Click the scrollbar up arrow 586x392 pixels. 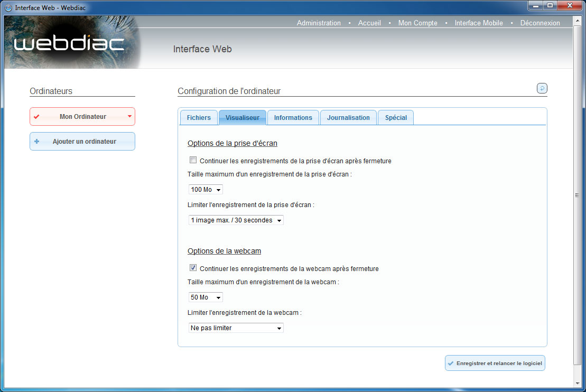[577, 20]
